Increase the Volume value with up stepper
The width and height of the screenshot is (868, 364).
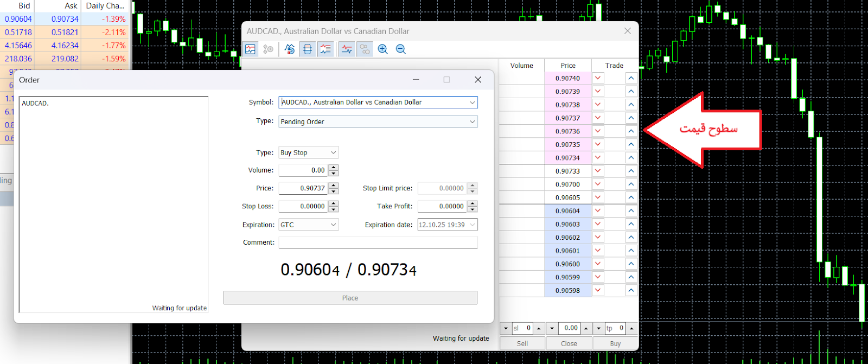pyautogui.click(x=334, y=168)
